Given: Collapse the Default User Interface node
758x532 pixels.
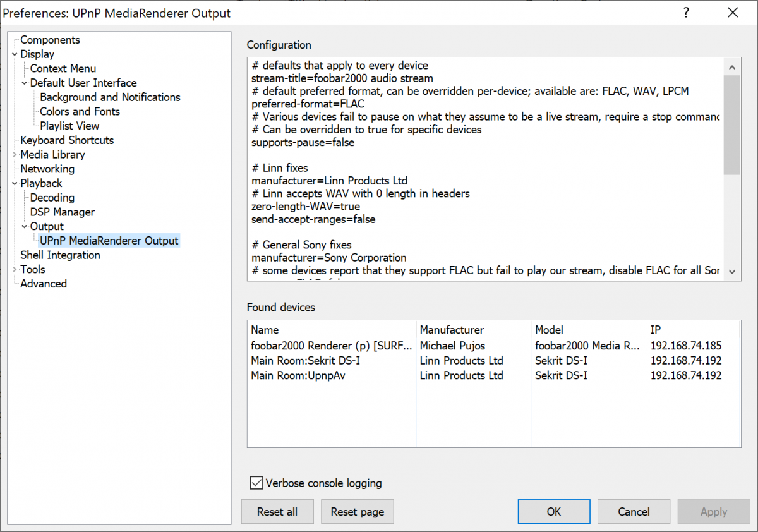Looking at the screenshot, I should tap(24, 83).
